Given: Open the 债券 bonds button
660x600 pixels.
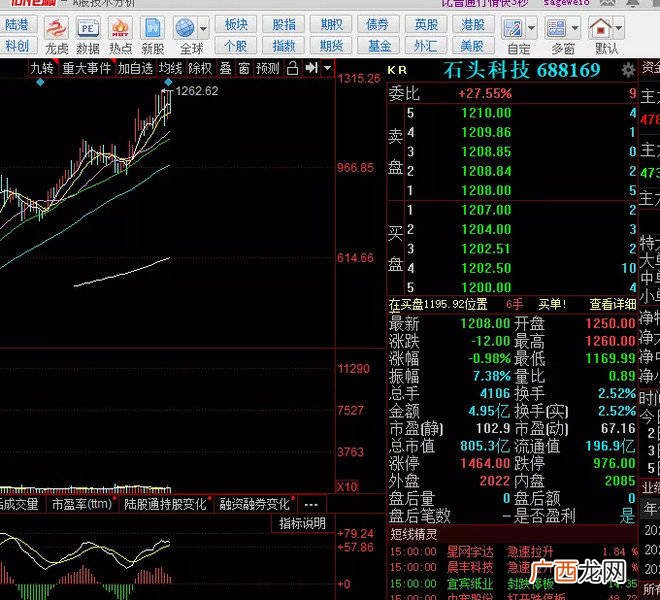Looking at the screenshot, I should pyautogui.click(x=378, y=25).
